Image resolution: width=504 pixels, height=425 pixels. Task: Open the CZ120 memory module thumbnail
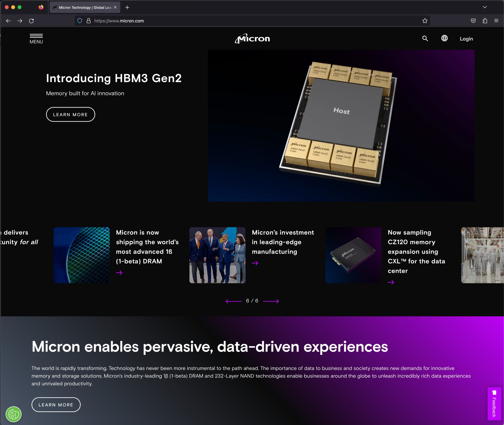[x=353, y=255]
